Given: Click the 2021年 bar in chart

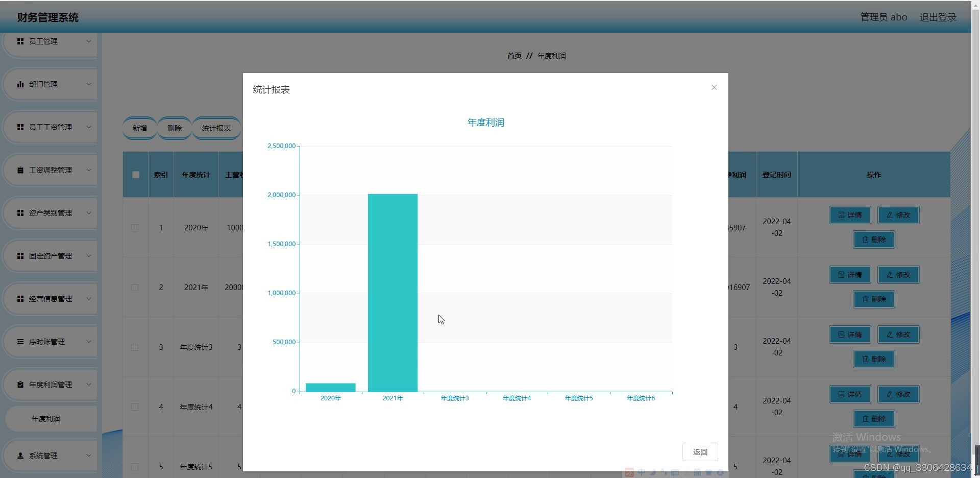Looking at the screenshot, I should pyautogui.click(x=393, y=293).
